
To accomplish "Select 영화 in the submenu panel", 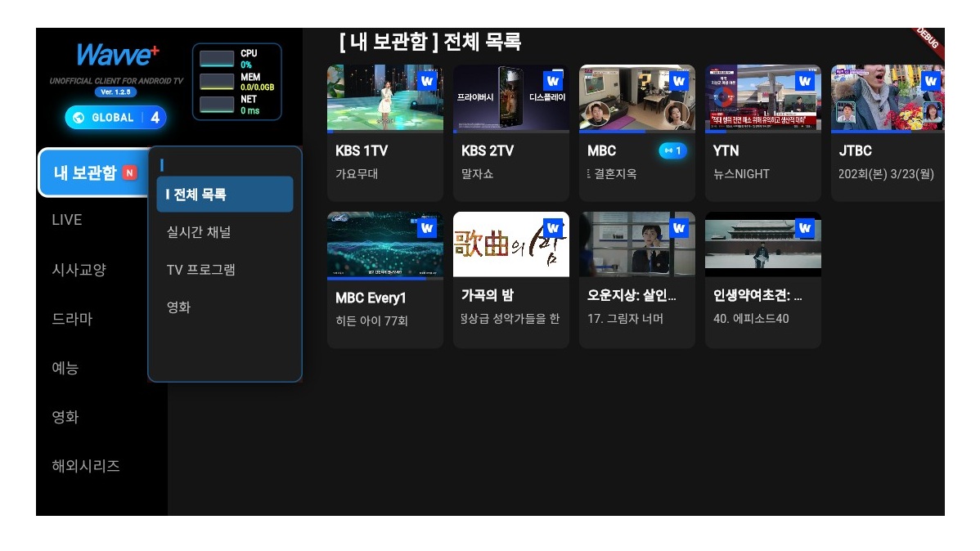I will [x=178, y=307].
